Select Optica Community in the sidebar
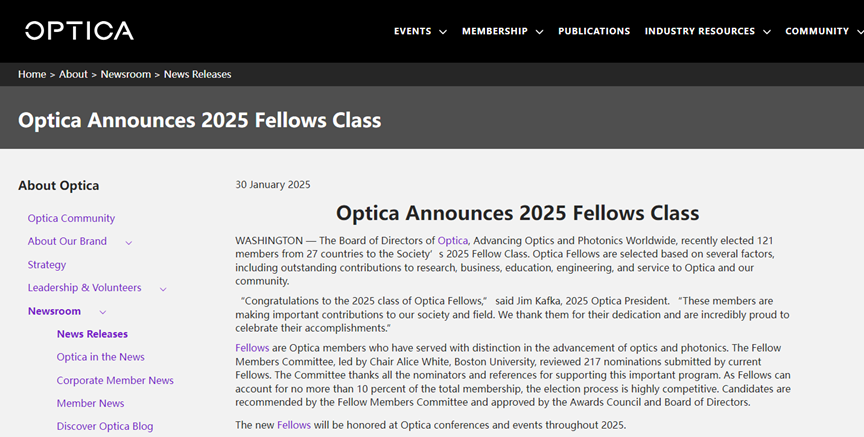The width and height of the screenshot is (864, 437). coord(71,218)
